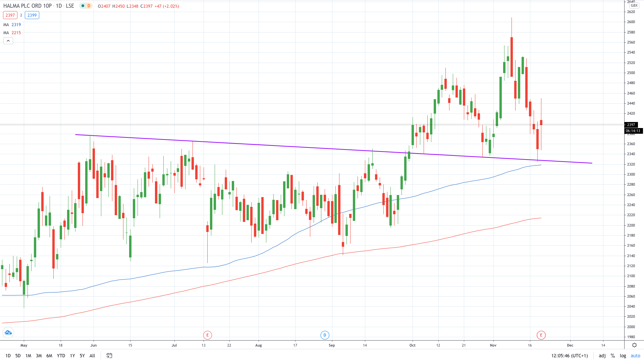The width and height of the screenshot is (644, 362).
Task: Click the TradingView cloud logo icon
Action: 8,333
